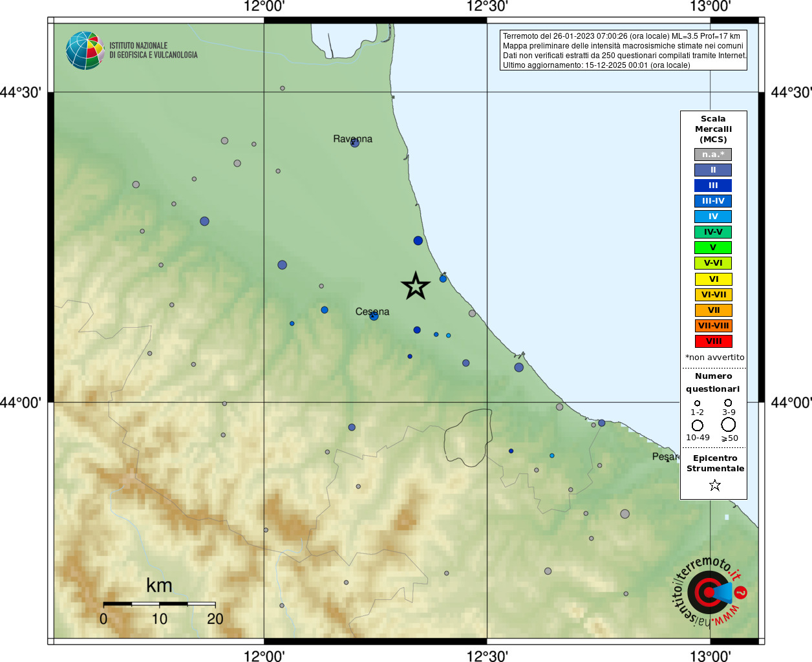Click the 1-2 questionnaires circle in legend
This screenshot has height=662, width=812.
[x=697, y=403]
